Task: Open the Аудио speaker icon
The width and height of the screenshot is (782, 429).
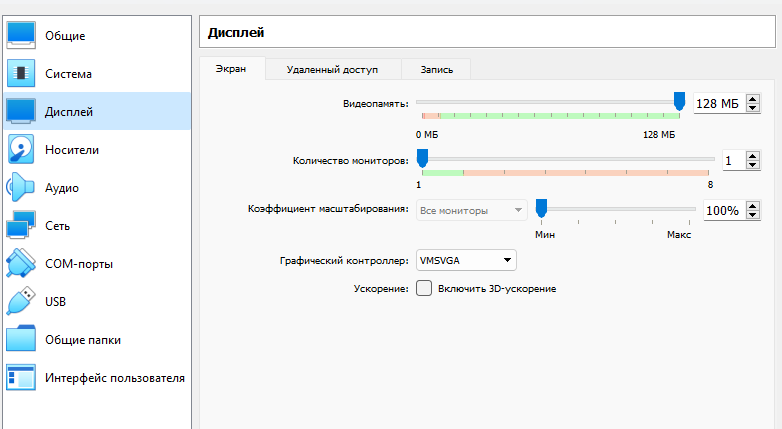Action: pos(20,187)
